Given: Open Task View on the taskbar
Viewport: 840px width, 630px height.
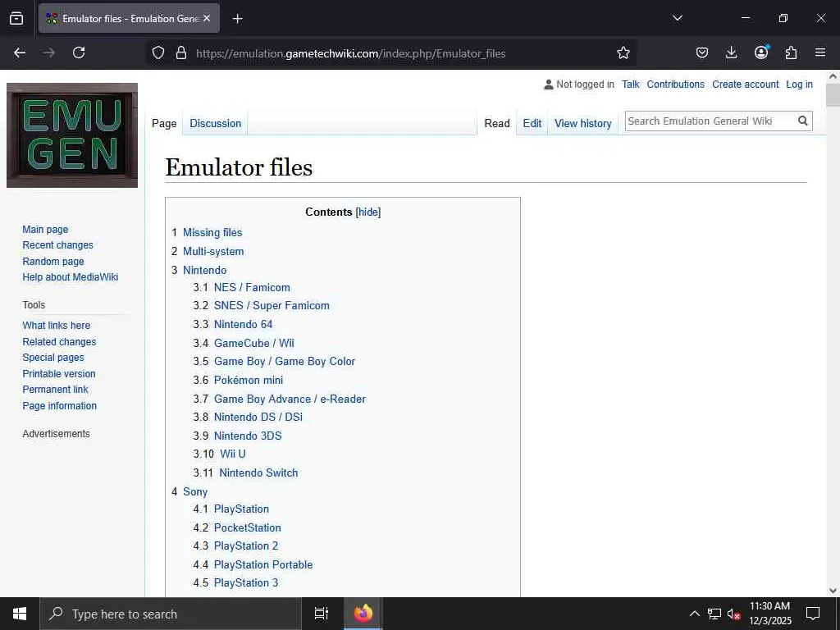Looking at the screenshot, I should pos(321,614).
